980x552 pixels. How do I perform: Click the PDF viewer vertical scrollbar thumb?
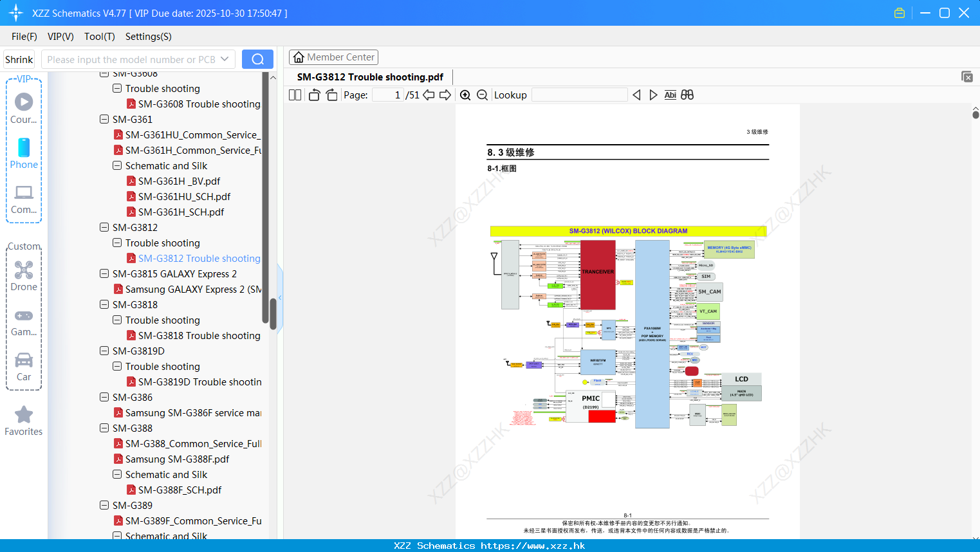[975, 115]
